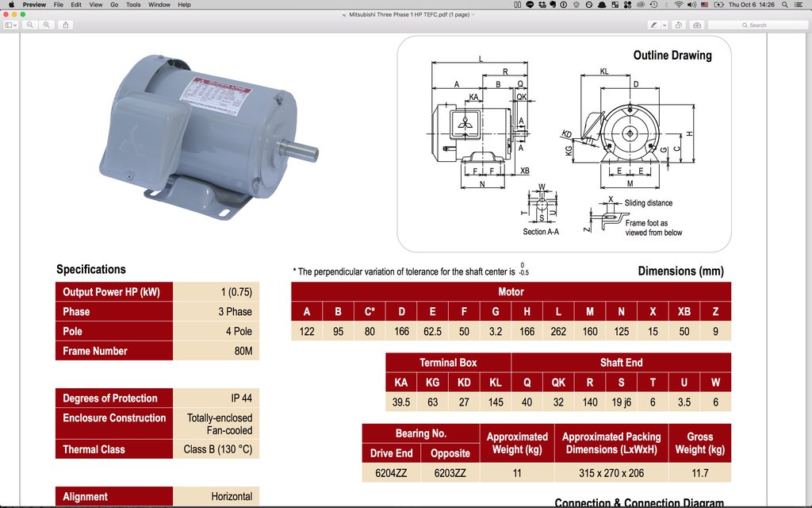Click the document title dropdown chevron
The image size is (812, 508).
coord(473,14)
